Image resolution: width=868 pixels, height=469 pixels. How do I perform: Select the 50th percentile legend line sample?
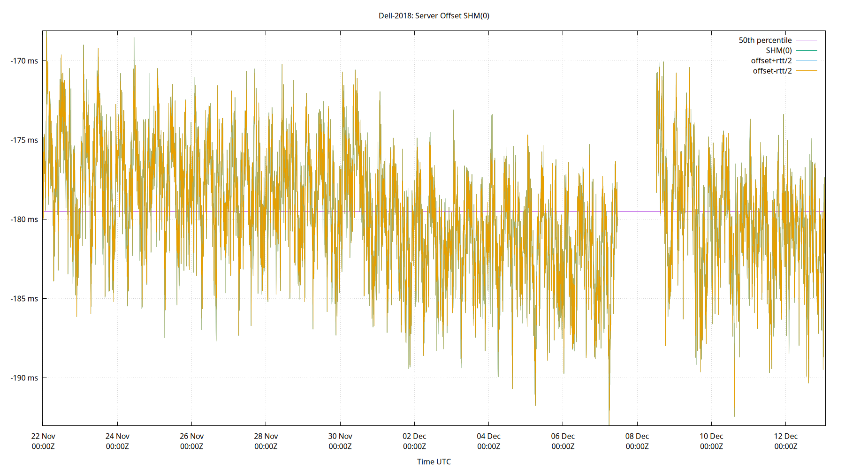click(806, 40)
